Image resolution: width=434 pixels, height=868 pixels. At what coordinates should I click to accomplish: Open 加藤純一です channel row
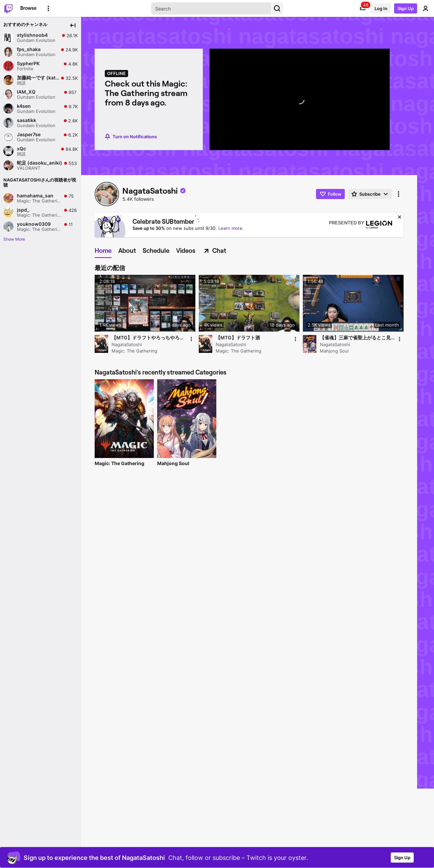click(41, 80)
